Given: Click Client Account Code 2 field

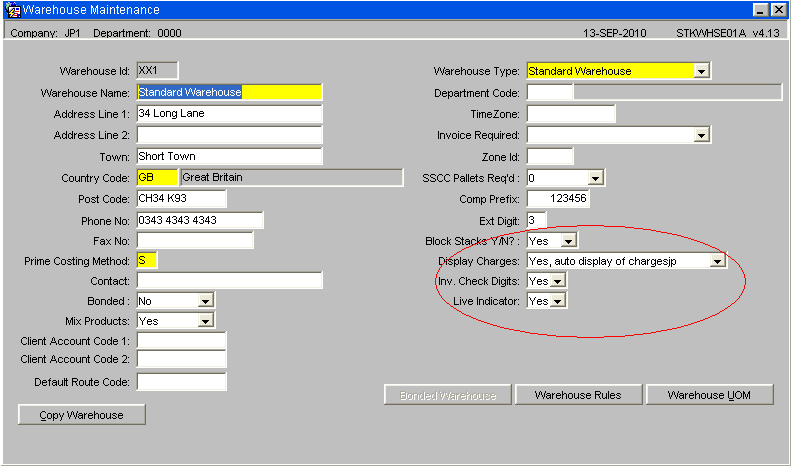Looking at the screenshot, I should coord(181,359).
